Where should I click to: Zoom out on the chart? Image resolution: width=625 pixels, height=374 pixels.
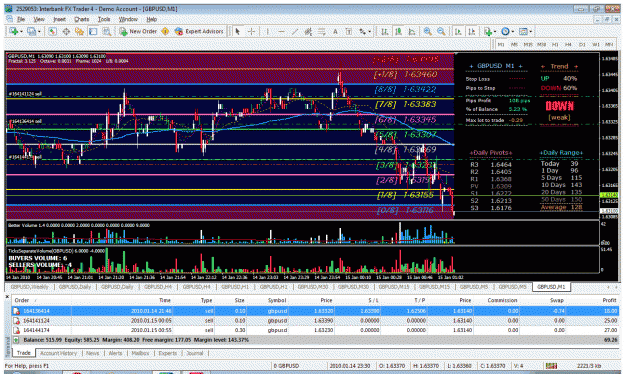[441, 31]
